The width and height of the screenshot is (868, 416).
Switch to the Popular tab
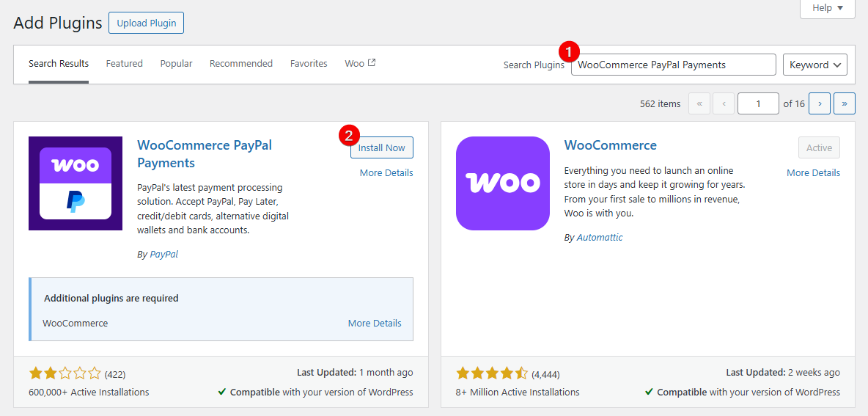click(x=177, y=64)
